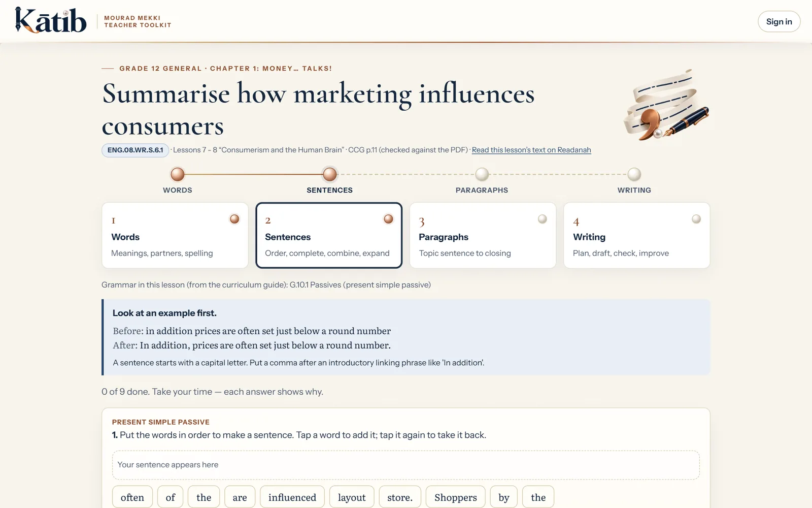The width and height of the screenshot is (812, 508).
Task: Select the Writing progress step marker
Action: pos(634,174)
